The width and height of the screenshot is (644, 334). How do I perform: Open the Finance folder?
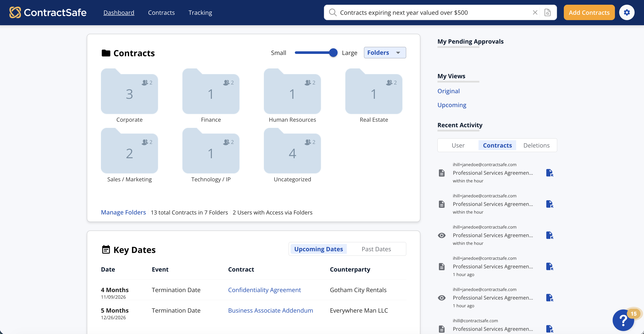(211, 91)
